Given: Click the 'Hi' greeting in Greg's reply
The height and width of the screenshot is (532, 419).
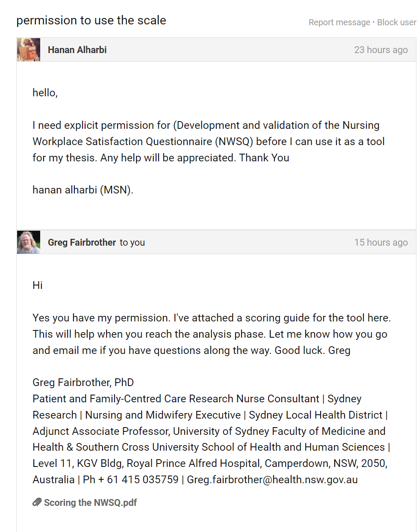Looking at the screenshot, I should coord(38,285).
